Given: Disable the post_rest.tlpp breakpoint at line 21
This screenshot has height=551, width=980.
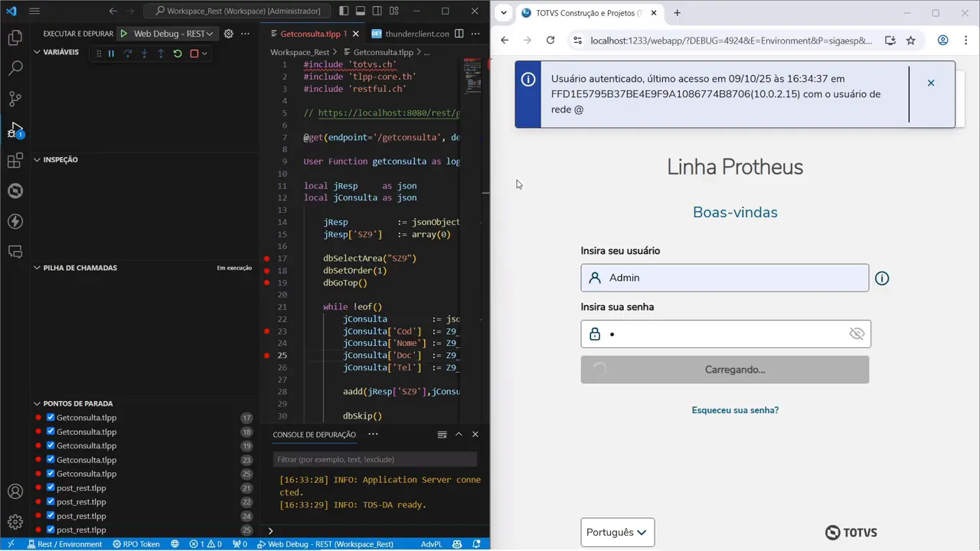Looking at the screenshot, I should coord(50,487).
